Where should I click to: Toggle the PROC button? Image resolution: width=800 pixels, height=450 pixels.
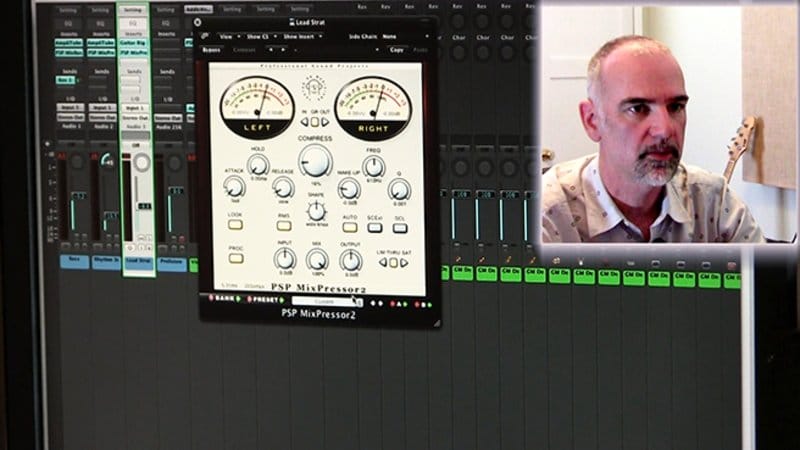coord(236,258)
